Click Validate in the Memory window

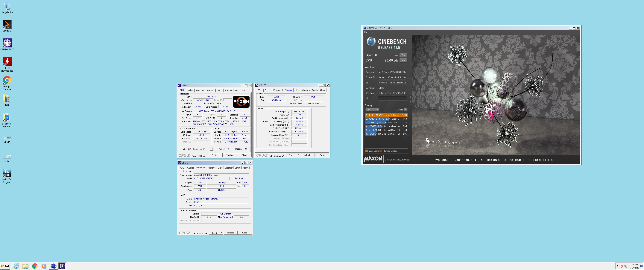(308, 155)
